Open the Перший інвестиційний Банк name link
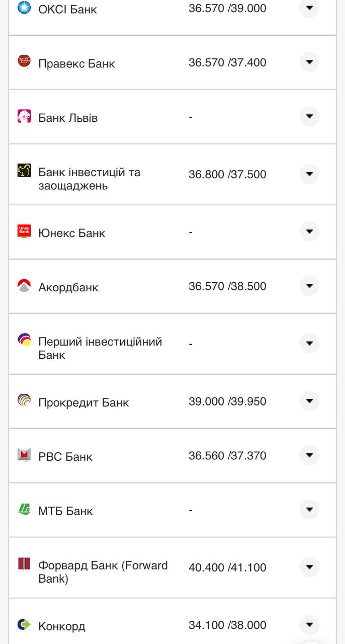The image size is (345, 644). click(x=100, y=348)
